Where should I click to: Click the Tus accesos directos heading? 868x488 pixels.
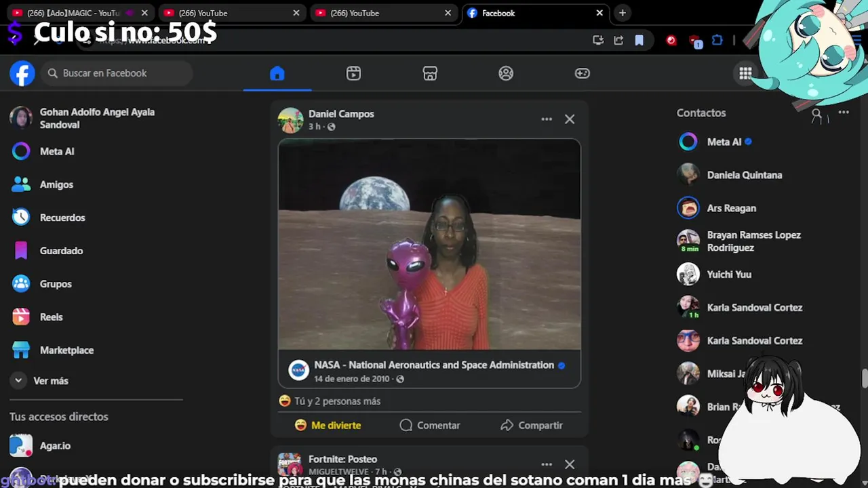59,417
